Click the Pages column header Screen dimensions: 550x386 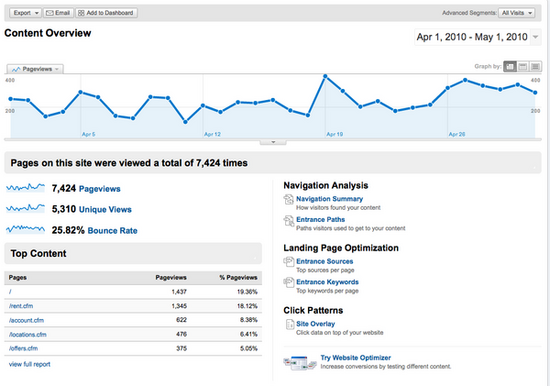(x=18, y=278)
